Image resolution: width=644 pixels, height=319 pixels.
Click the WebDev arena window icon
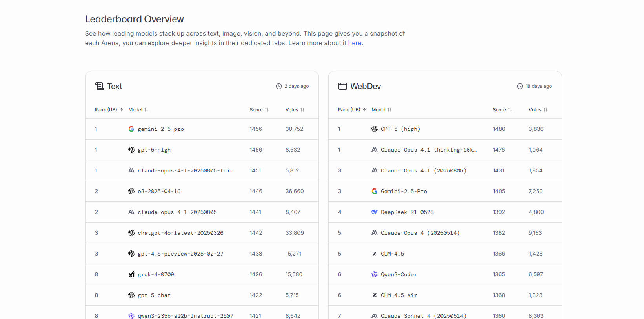(x=343, y=86)
